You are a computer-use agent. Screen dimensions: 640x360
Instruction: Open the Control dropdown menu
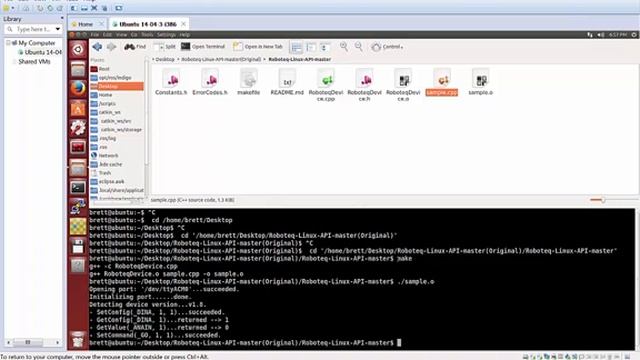(387, 47)
